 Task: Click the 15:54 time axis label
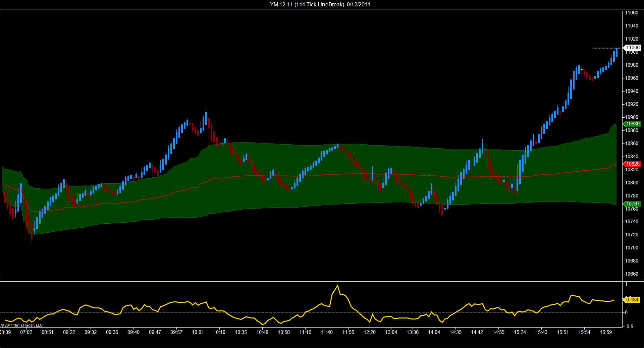[x=584, y=332]
